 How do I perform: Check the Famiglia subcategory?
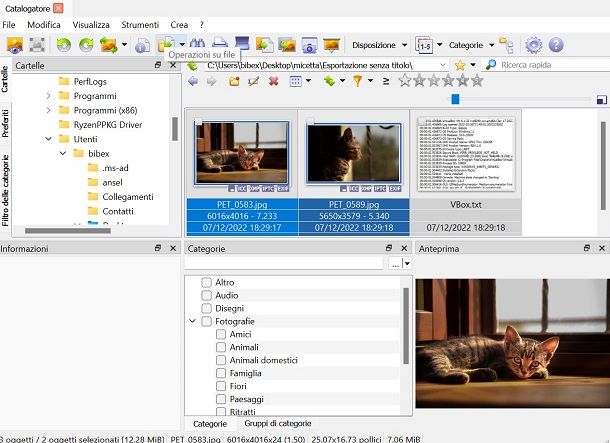tap(221, 373)
